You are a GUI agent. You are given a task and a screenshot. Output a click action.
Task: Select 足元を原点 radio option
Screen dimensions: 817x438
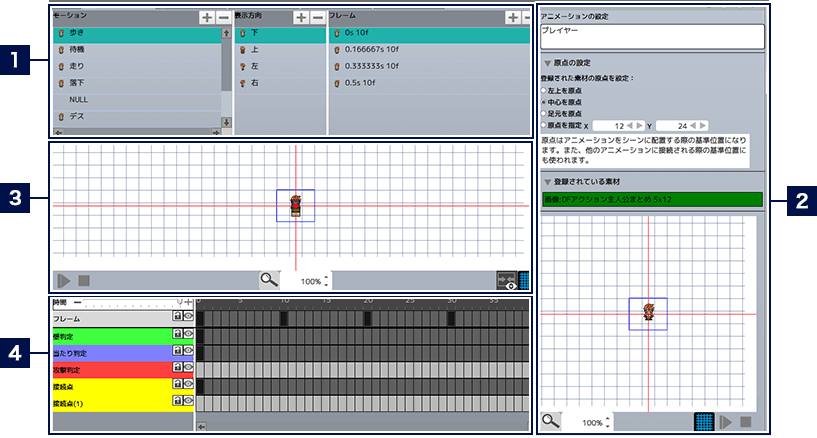point(543,113)
